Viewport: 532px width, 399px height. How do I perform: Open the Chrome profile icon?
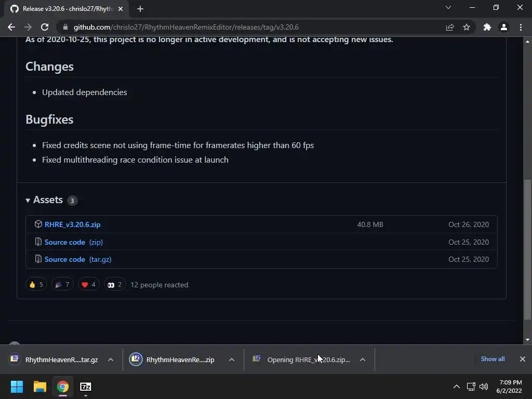pyautogui.click(x=504, y=27)
